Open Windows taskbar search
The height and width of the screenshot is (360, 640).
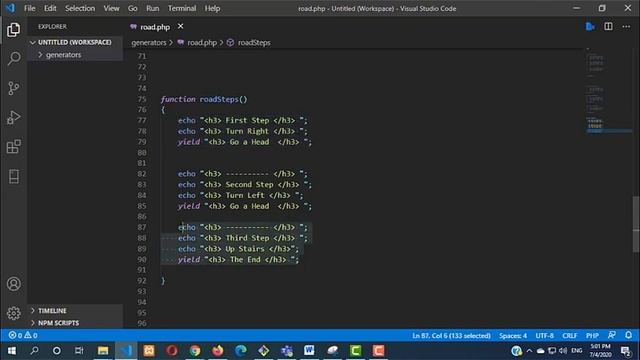coord(34,351)
